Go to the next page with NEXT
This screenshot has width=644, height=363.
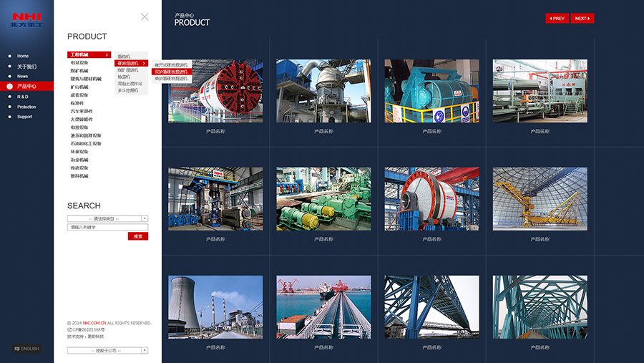[582, 19]
